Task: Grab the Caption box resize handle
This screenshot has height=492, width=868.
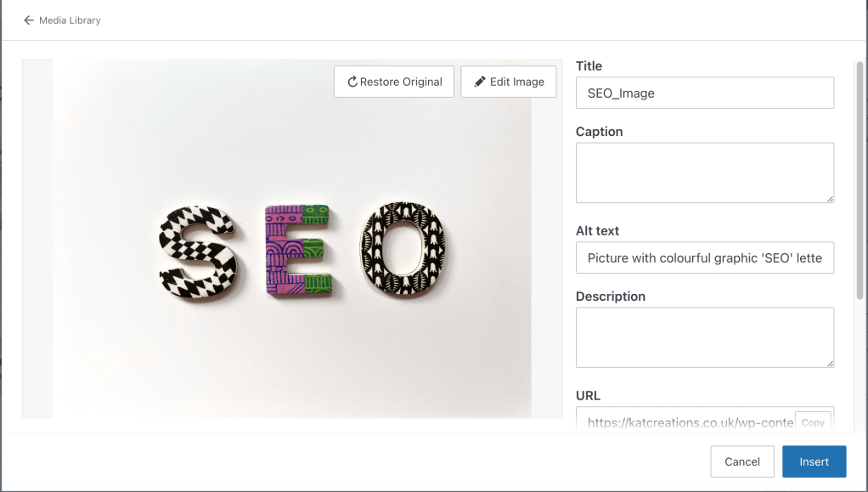Action: coord(830,199)
